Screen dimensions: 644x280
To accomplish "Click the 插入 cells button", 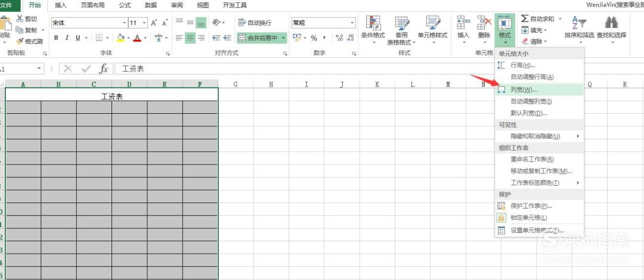I will [463, 29].
